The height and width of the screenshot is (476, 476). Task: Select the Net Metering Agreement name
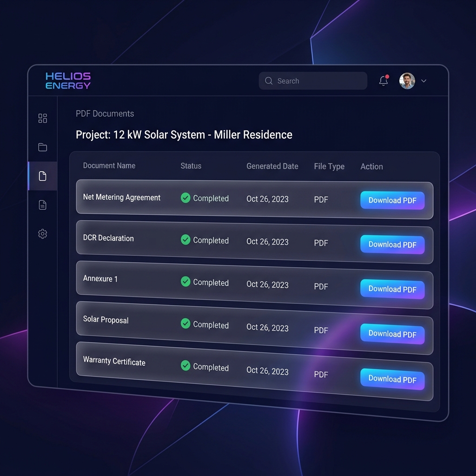[122, 197]
